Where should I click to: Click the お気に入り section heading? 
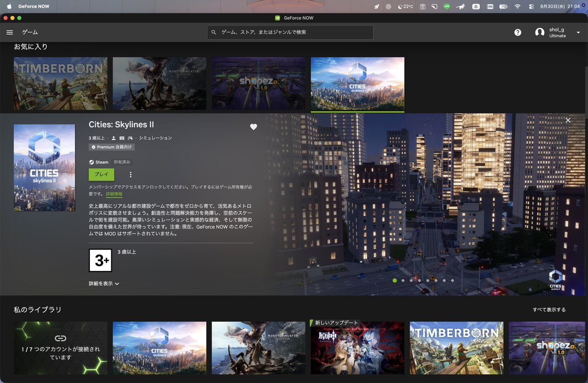coord(31,47)
